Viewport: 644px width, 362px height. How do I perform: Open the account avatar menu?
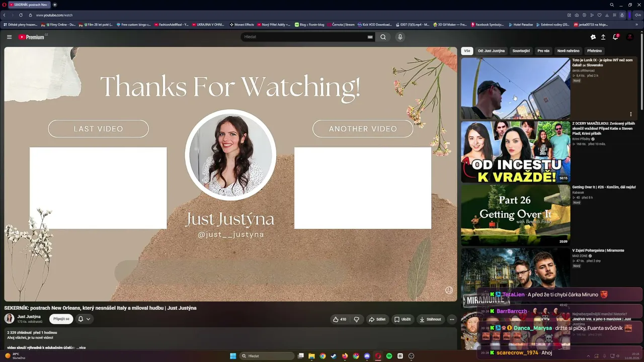pos(629,37)
